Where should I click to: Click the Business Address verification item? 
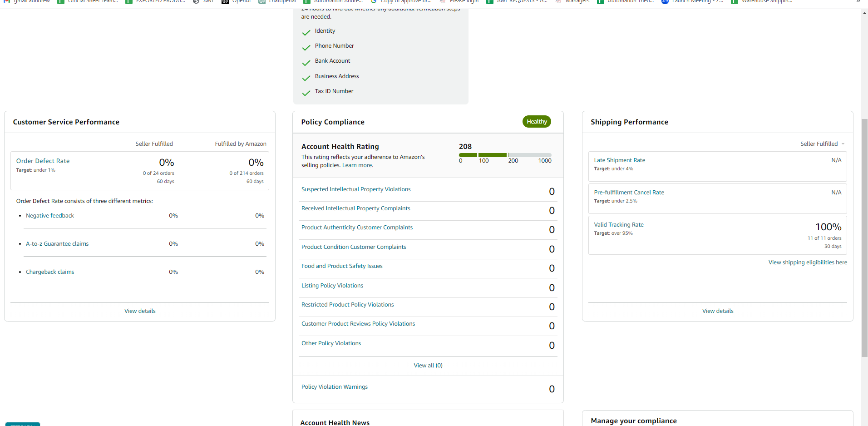(337, 76)
